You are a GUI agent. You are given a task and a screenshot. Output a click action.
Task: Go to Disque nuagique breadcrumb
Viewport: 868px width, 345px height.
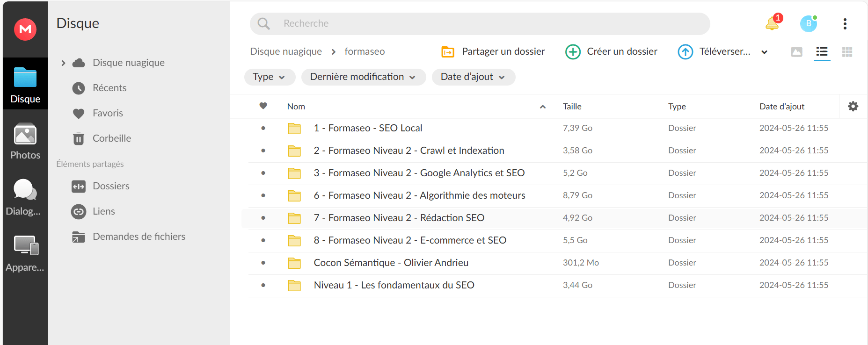[x=286, y=51]
